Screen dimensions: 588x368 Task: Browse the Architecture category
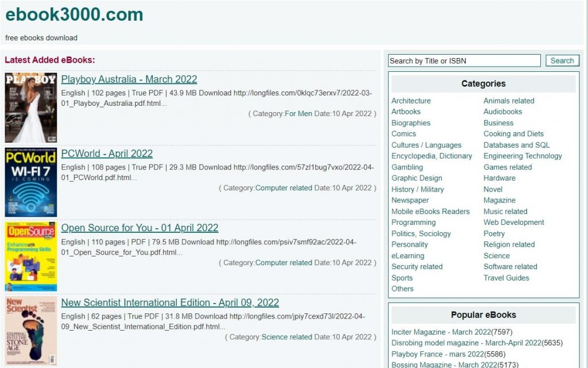411,101
